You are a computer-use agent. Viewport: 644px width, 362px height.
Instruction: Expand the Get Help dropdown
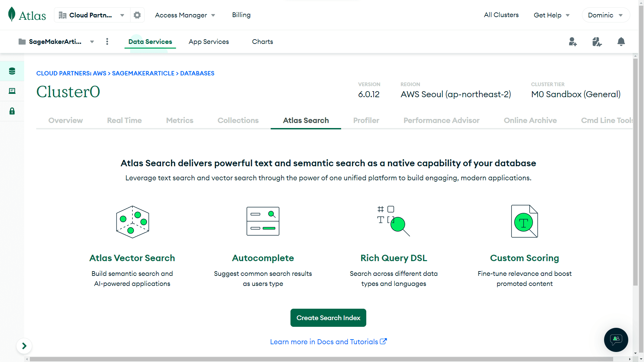(x=551, y=15)
